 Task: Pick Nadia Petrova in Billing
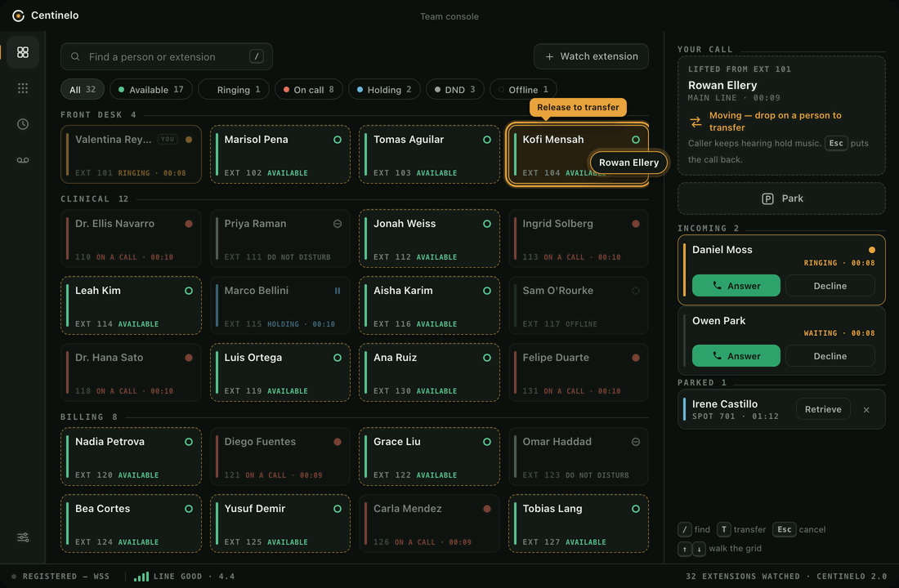[x=132, y=457]
